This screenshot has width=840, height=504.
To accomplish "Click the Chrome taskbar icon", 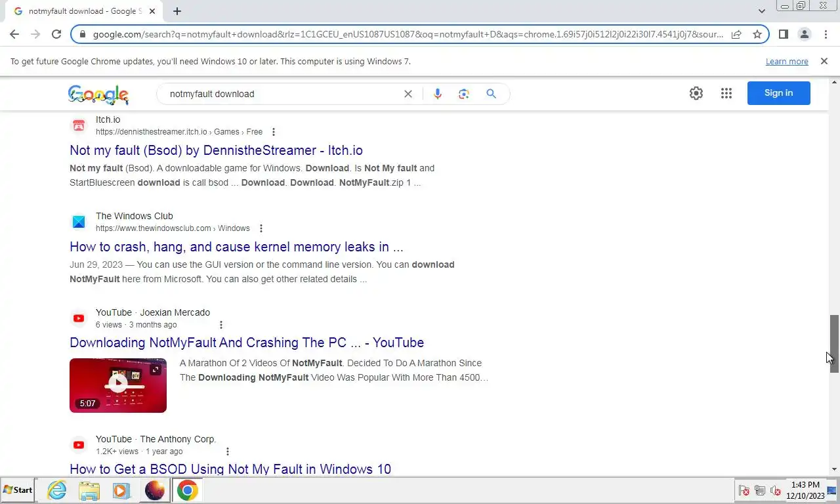I will pos(187,490).
